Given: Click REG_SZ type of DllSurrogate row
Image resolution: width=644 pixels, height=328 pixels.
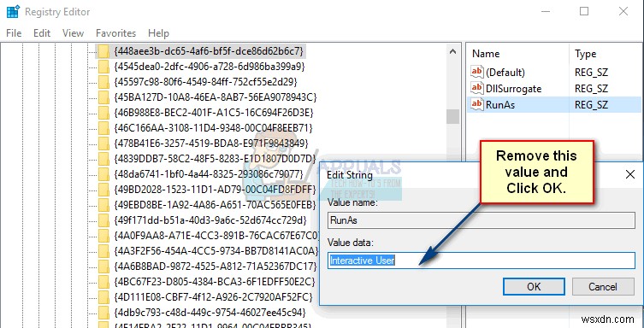Looking at the screenshot, I should pyautogui.click(x=591, y=89).
